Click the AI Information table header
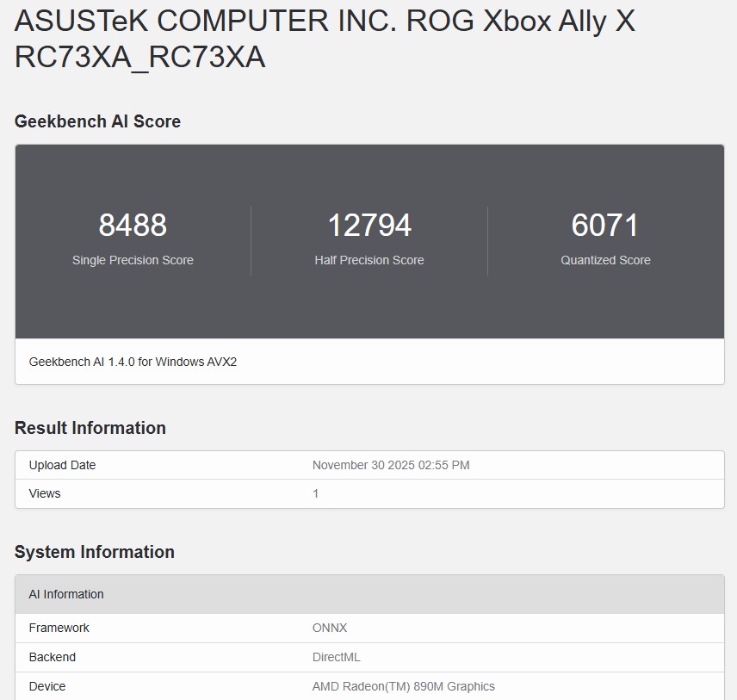 click(66, 594)
